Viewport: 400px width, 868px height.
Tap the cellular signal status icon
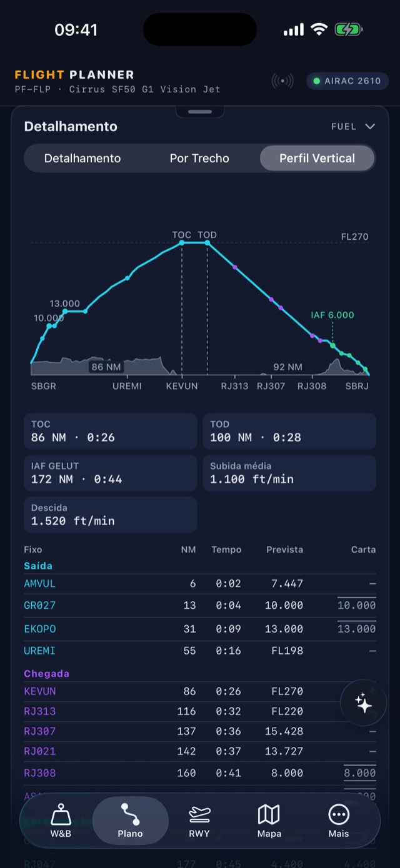click(x=294, y=29)
